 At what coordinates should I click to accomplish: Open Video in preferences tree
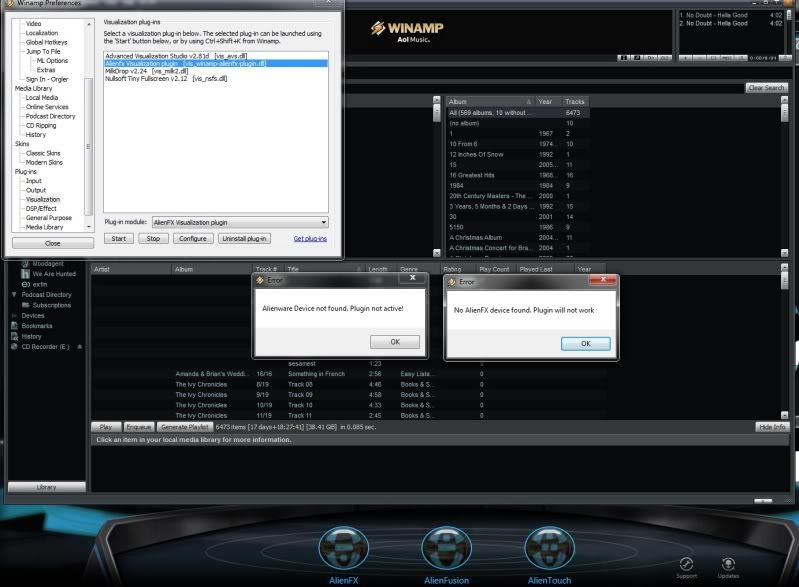pyautogui.click(x=34, y=23)
